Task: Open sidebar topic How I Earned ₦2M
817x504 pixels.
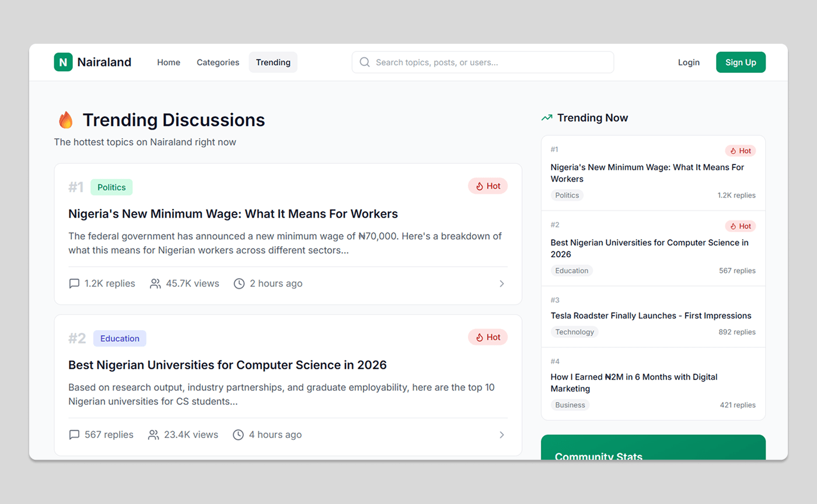Action: click(634, 383)
